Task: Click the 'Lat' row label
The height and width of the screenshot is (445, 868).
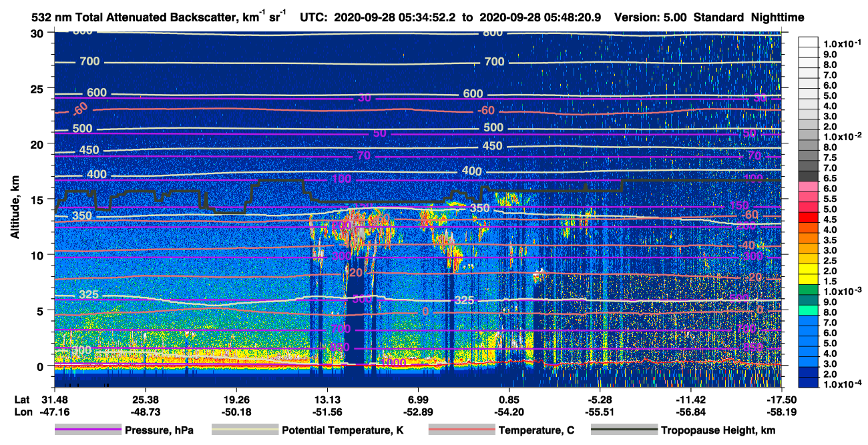Action: 22,399
